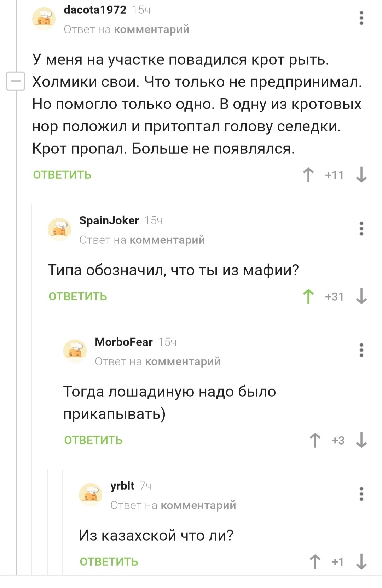Click MorboFear's avatar picture

[75, 351]
